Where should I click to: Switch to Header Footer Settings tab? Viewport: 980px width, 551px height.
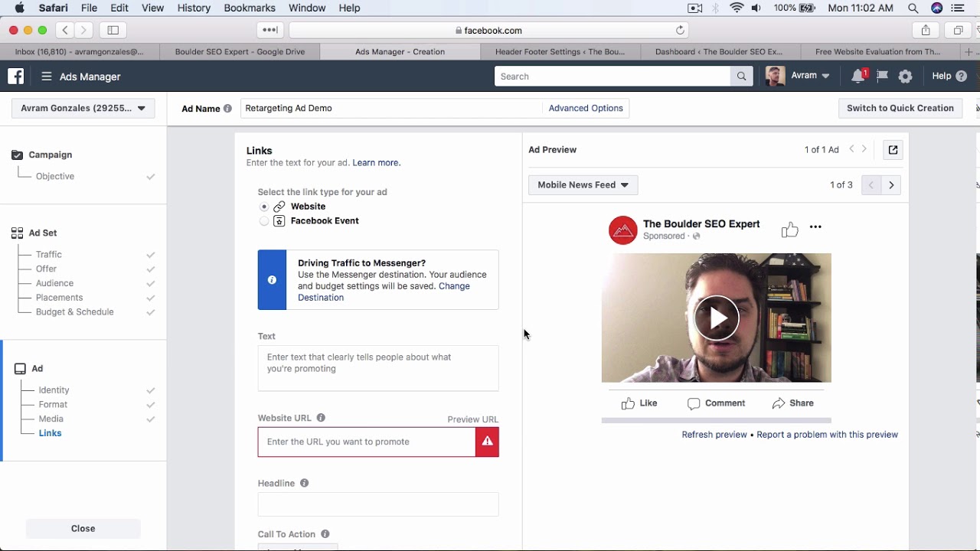coord(560,52)
